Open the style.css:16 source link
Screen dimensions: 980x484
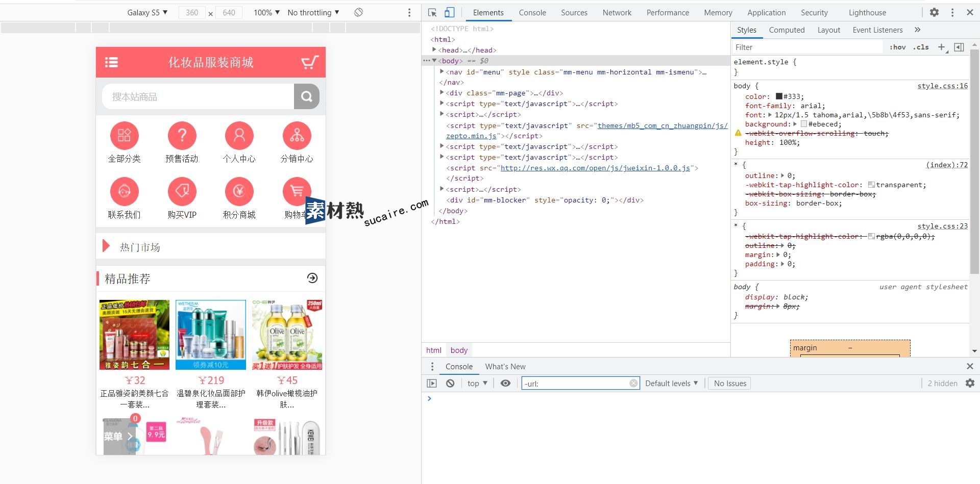pos(942,86)
